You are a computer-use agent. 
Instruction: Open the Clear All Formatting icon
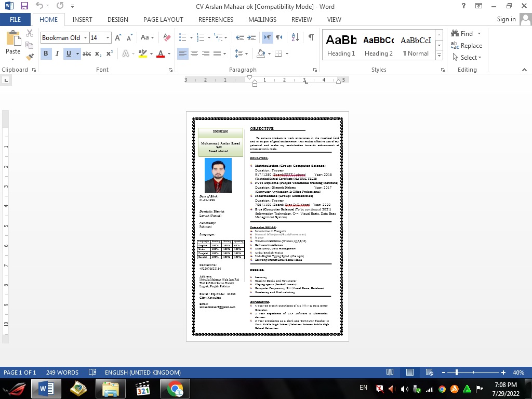click(166, 37)
